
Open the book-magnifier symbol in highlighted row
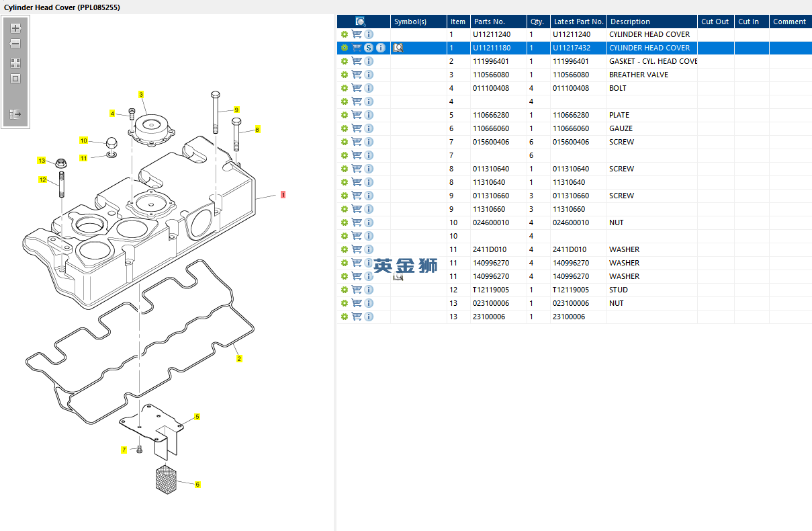[x=398, y=48]
